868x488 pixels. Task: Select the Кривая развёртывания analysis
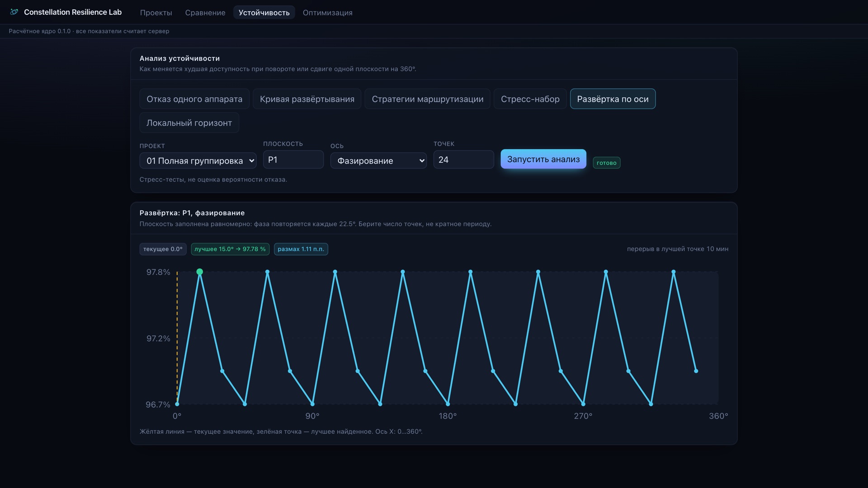point(307,99)
